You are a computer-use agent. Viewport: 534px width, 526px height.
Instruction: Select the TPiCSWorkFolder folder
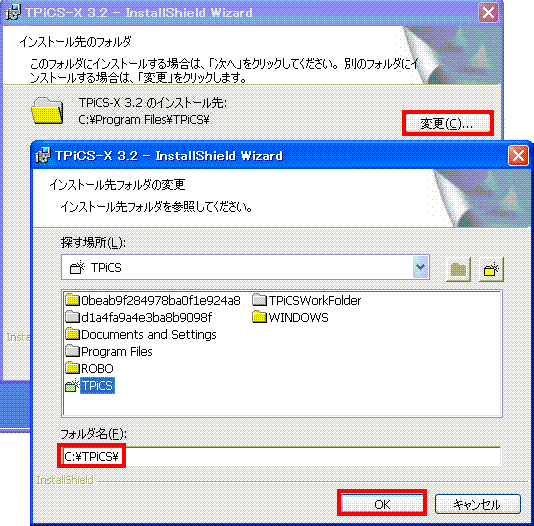(x=307, y=301)
